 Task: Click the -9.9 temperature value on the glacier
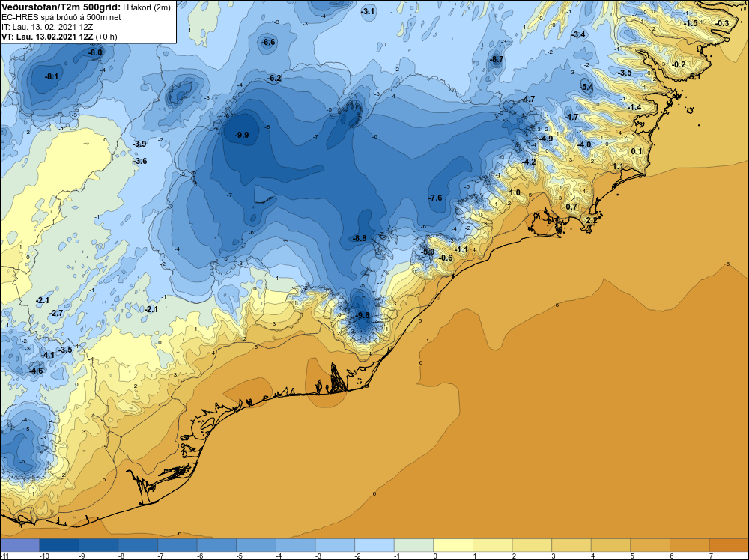coord(242,135)
